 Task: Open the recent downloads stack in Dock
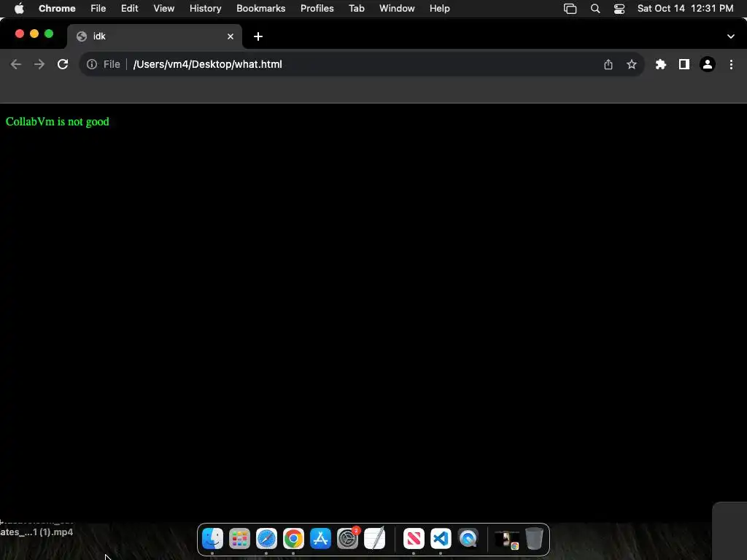pyautogui.click(x=507, y=539)
